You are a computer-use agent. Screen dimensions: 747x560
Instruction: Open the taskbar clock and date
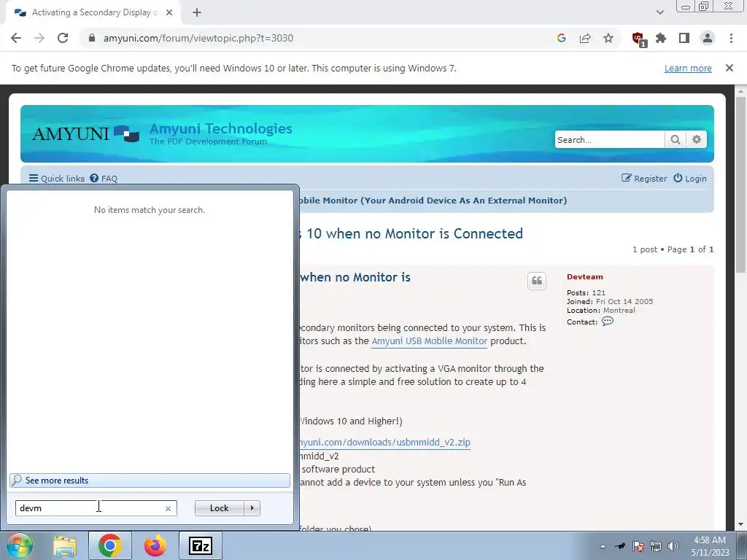click(x=710, y=546)
